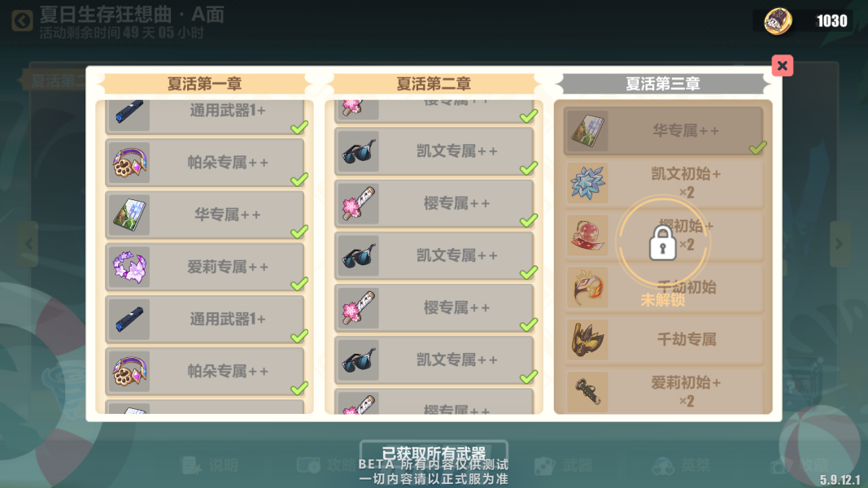This screenshot has width=868, height=488.
Task: Click the gold mask icon of 千劫专属
Action: coord(588,339)
